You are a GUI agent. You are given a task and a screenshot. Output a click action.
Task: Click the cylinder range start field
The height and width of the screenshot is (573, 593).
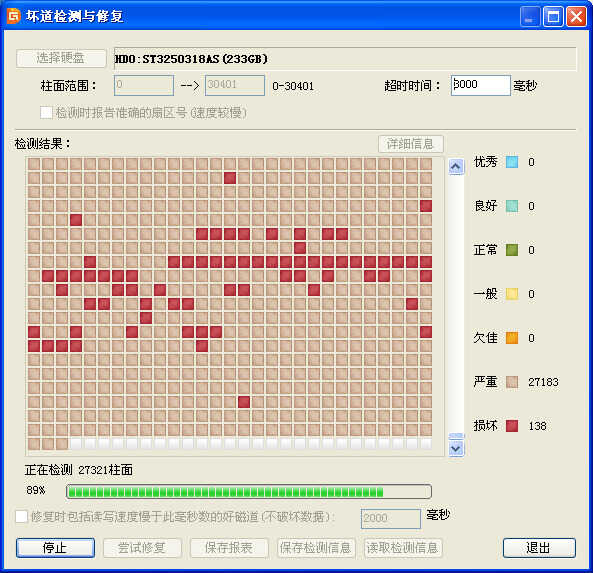[x=144, y=85]
